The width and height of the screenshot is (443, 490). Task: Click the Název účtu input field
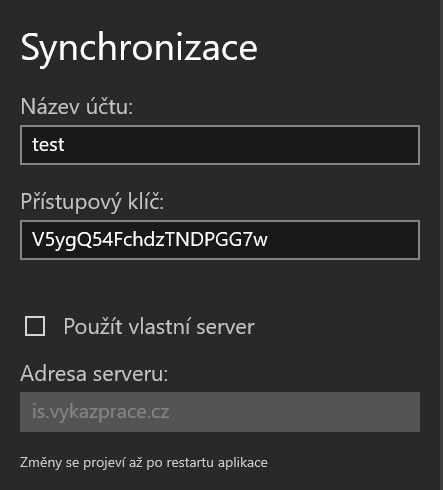(x=220, y=145)
